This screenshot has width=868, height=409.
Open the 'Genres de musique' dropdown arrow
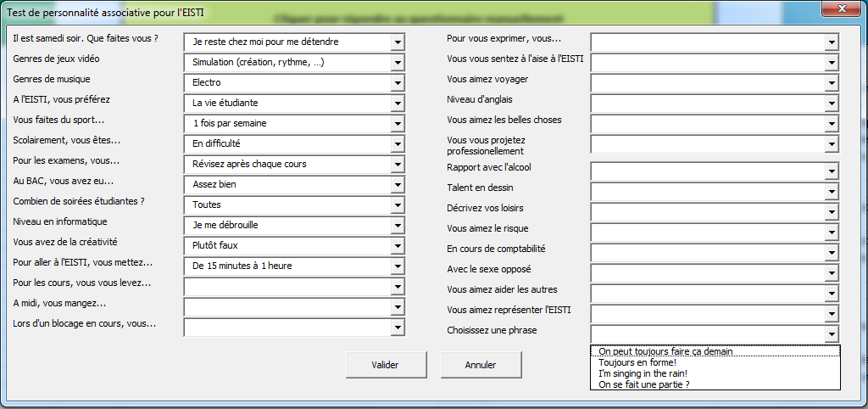click(x=398, y=83)
